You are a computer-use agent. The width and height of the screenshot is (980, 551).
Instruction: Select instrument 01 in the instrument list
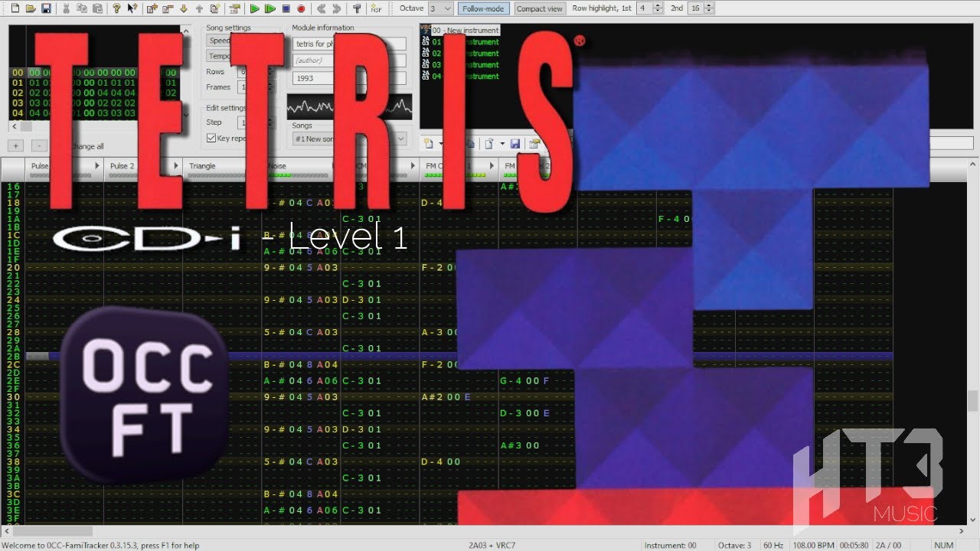click(464, 42)
